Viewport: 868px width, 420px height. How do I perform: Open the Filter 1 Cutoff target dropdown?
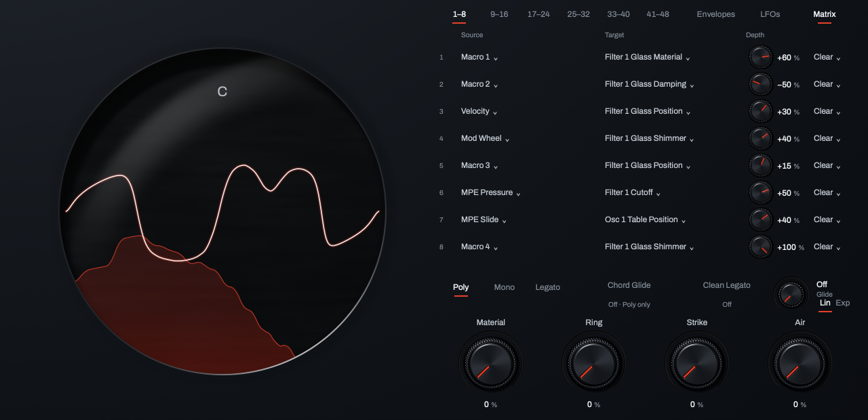point(633,193)
